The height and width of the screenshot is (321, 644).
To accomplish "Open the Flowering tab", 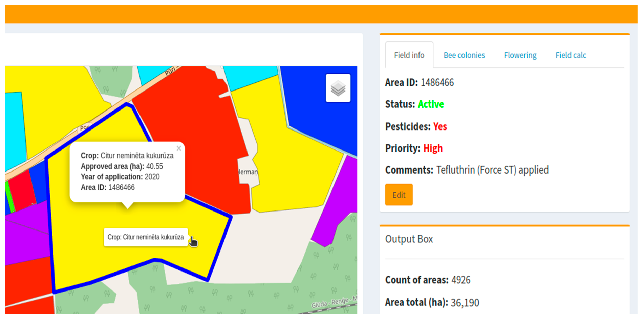I will [520, 55].
